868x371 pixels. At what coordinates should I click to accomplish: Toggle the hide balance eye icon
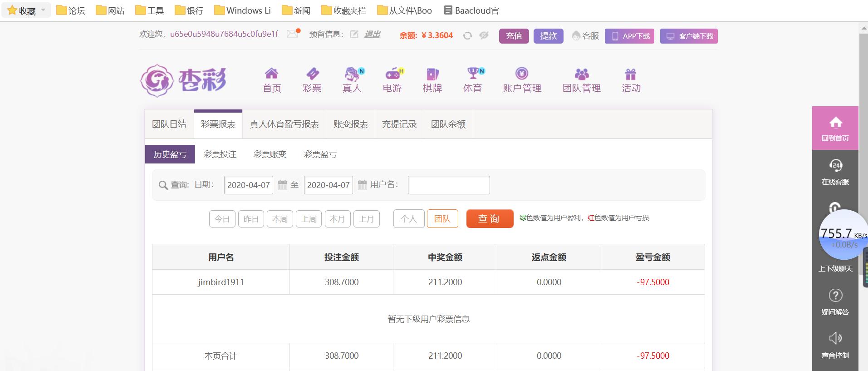(x=484, y=35)
